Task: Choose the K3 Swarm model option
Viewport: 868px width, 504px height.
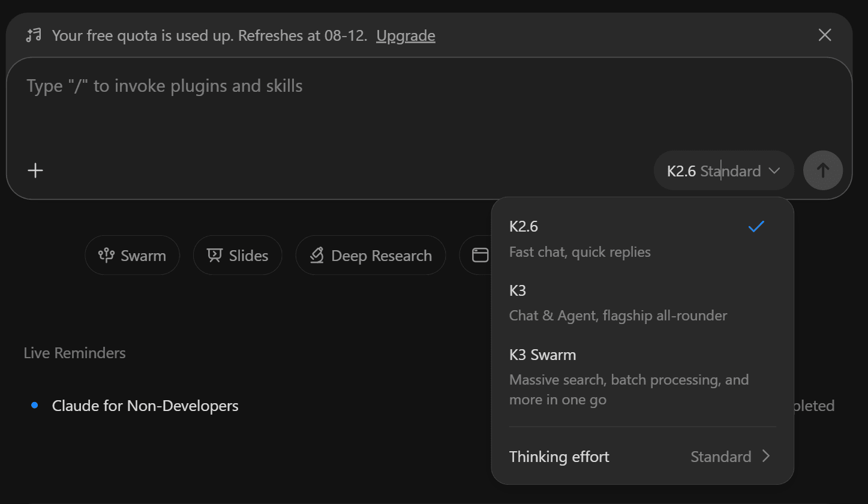Action: coord(642,376)
